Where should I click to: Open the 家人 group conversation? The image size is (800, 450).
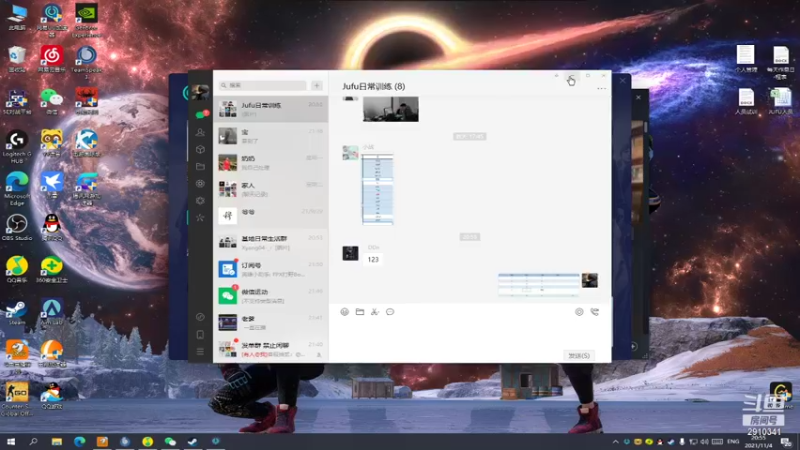point(270,189)
